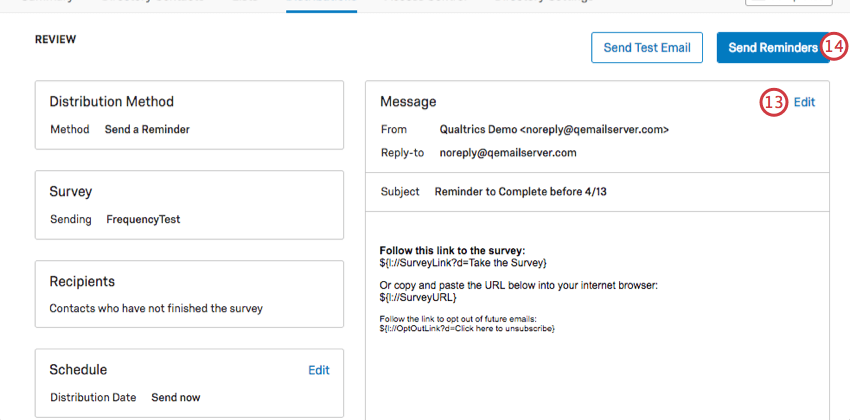This screenshot has width=850, height=420.
Task: Select the active tab with blue underline
Action: point(321,5)
